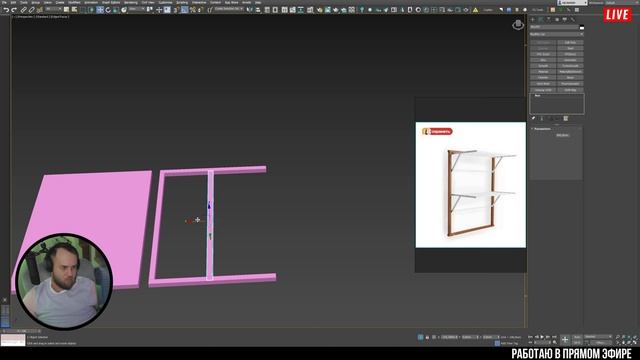Click the red save button on reference image

pos(437,131)
